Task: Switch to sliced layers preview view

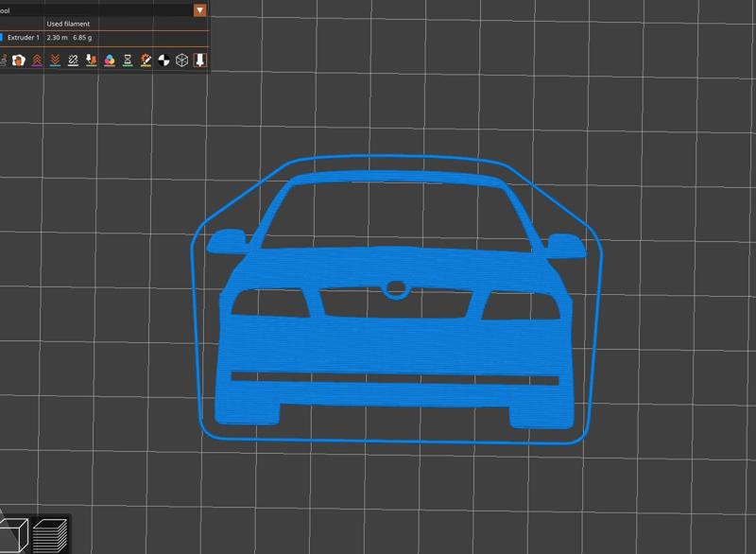Action: pyautogui.click(x=50, y=535)
